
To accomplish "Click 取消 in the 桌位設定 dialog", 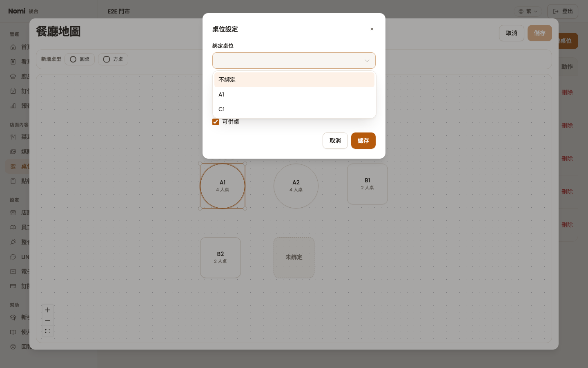I will click(335, 141).
